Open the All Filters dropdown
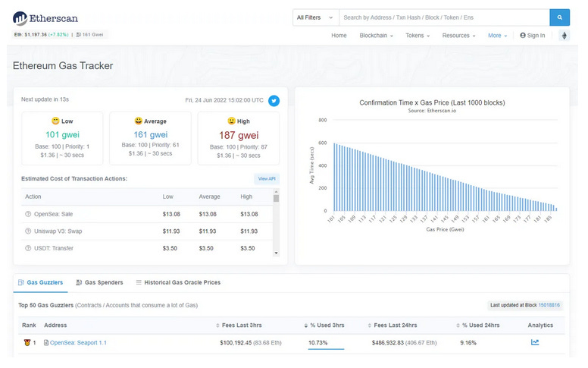This screenshot has height=368, width=588. point(315,17)
